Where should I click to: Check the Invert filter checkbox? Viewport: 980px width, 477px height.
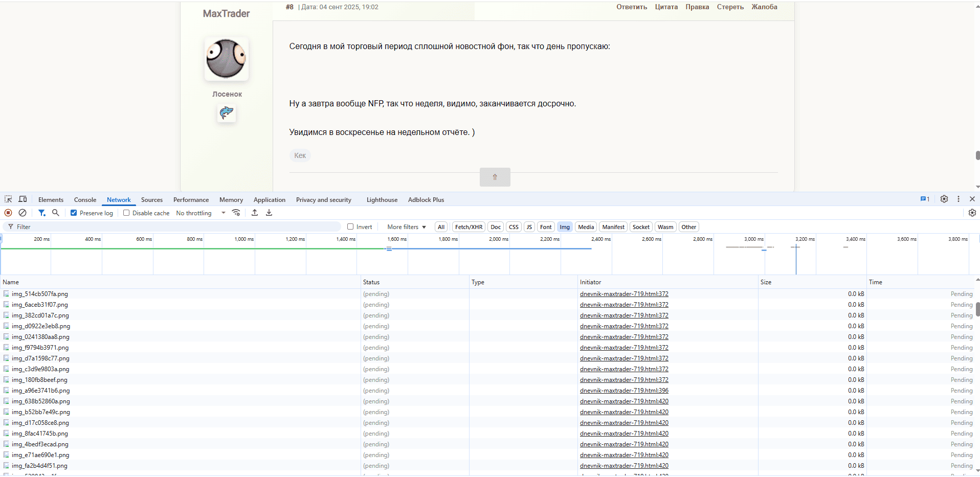(x=350, y=227)
